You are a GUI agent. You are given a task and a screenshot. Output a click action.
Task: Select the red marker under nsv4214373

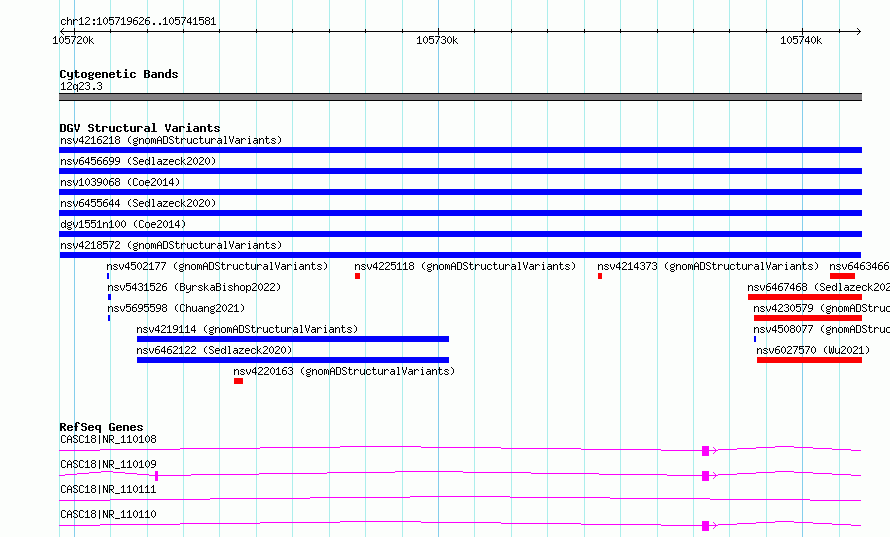[600, 276]
